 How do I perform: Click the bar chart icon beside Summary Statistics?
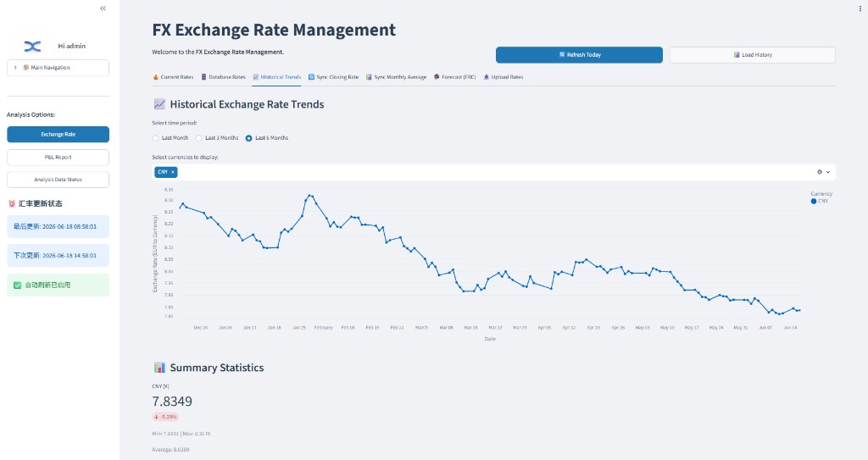click(159, 368)
